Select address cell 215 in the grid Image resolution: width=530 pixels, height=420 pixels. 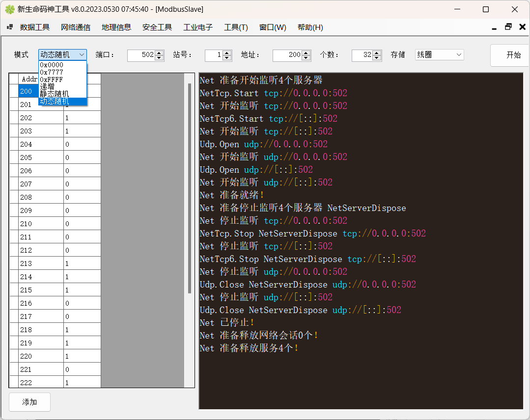tap(41, 290)
